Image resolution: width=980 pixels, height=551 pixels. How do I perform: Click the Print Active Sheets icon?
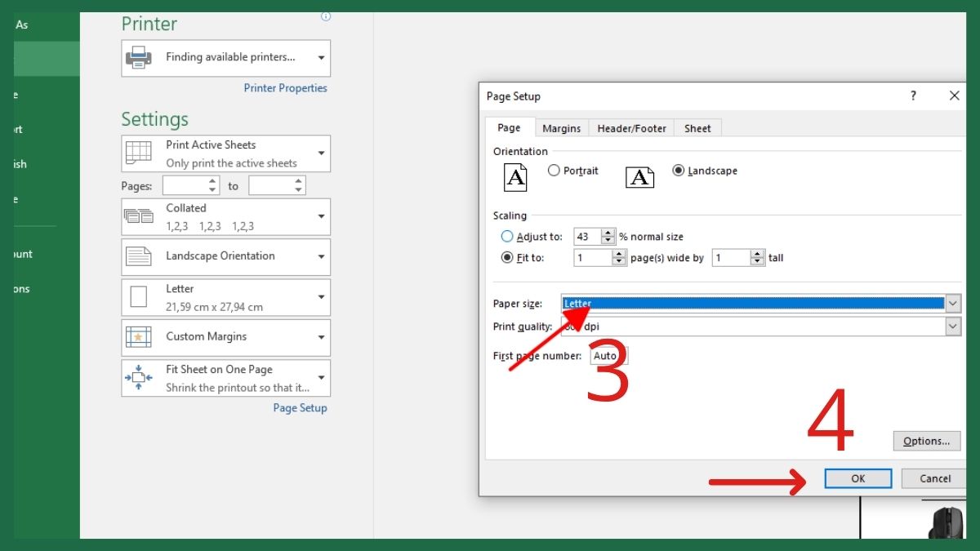pyautogui.click(x=139, y=153)
